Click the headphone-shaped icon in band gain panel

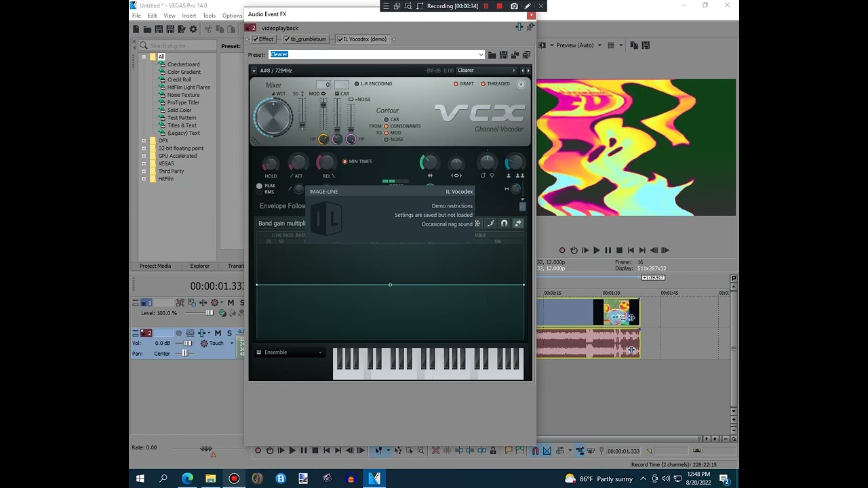point(504,224)
